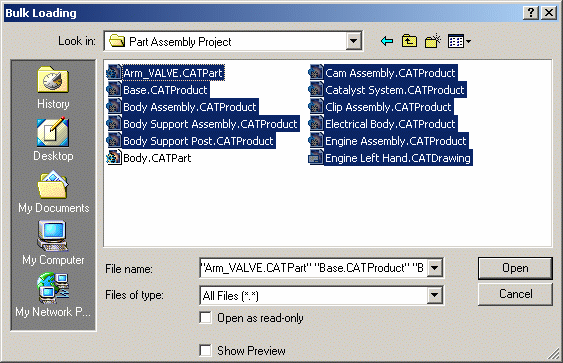Create a new folder with the toolbar icon

[433, 42]
